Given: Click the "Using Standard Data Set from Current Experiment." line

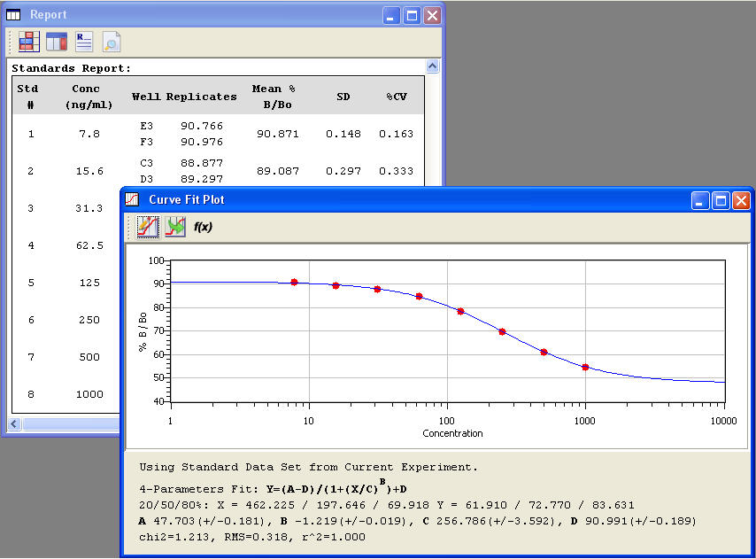Looking at the screenshot, I should click(309, 467).
